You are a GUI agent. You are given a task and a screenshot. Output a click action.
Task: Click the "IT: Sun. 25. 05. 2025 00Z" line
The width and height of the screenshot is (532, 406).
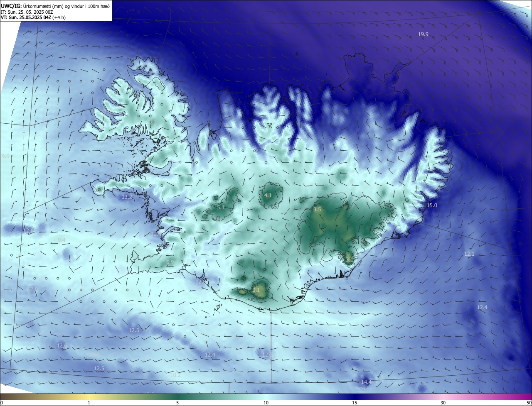[x=27, y=12]
